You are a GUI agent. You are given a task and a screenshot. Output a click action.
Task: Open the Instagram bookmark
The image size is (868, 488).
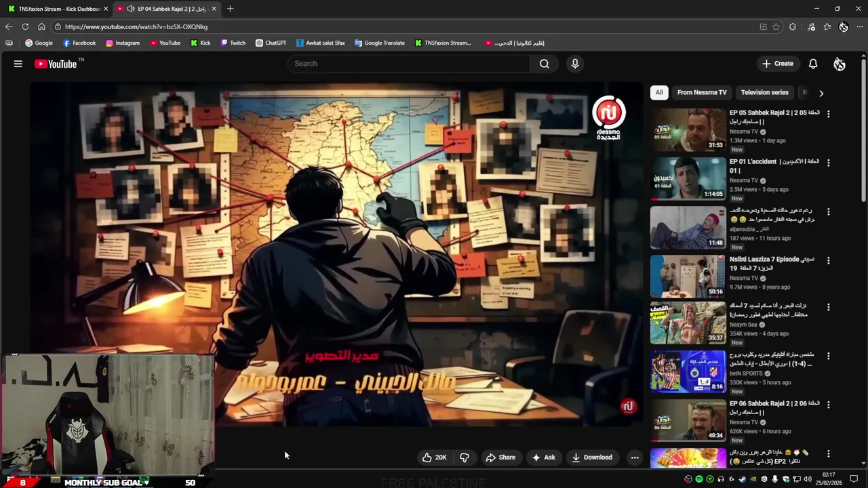click(x=123, y=43)
